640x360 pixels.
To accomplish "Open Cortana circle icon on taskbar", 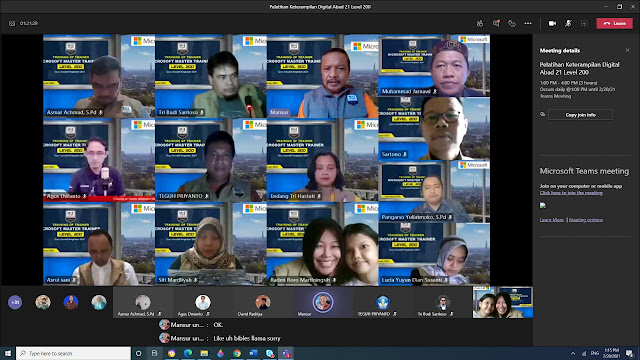I will [138, 353].
